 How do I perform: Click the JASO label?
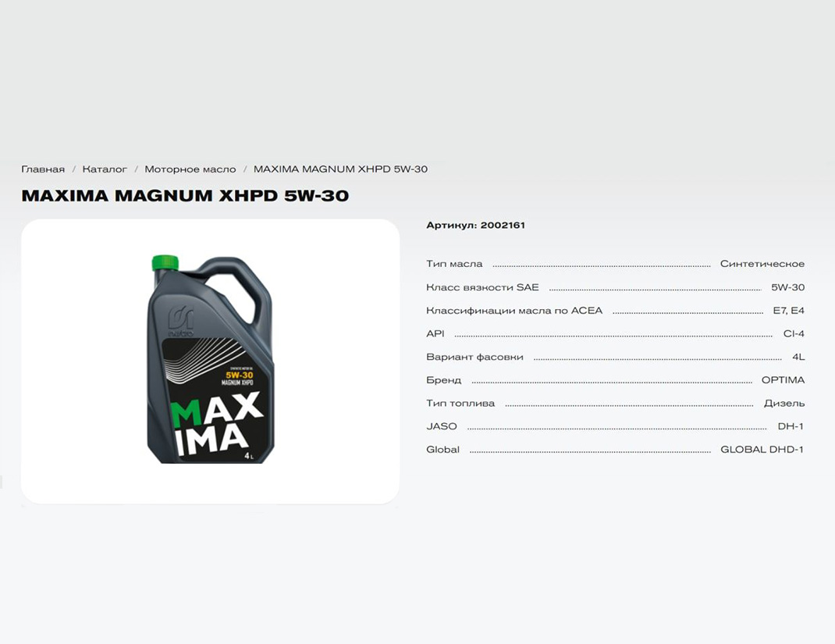pos(442,426)
